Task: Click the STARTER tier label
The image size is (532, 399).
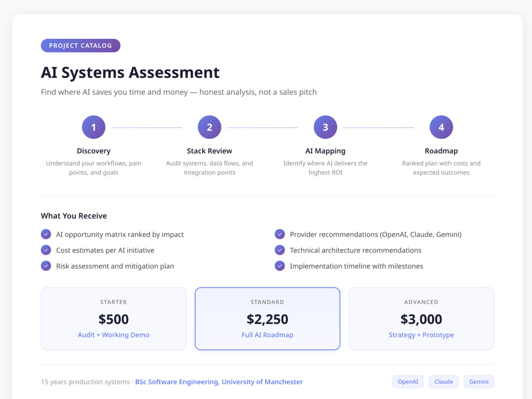Action: (x=114, y=302)
